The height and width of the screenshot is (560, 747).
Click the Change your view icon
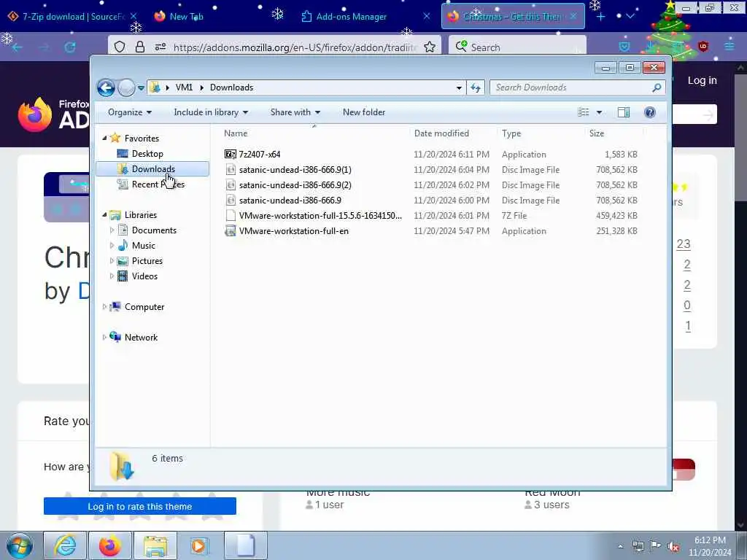(584, 112)
